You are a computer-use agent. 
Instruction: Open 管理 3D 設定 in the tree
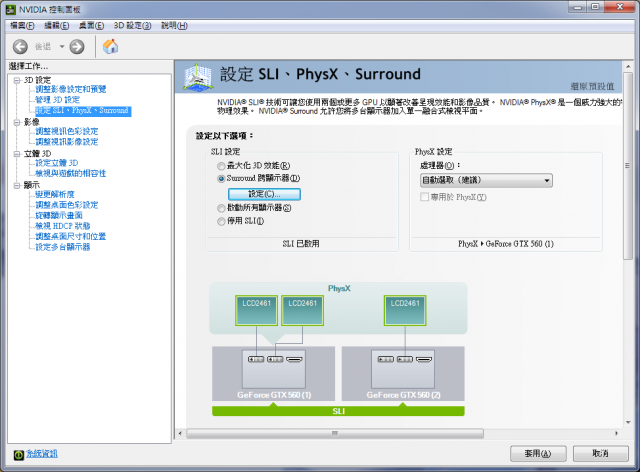tap(58, 100)
